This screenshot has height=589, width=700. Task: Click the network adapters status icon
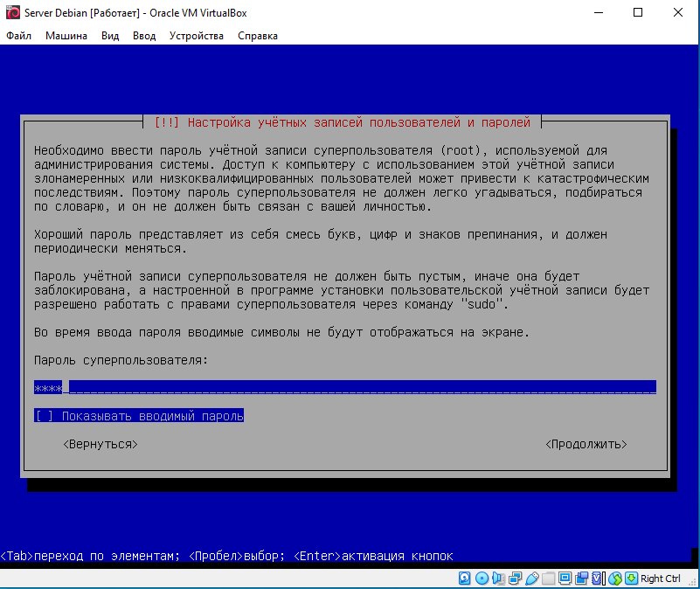[x=514, y=579]
